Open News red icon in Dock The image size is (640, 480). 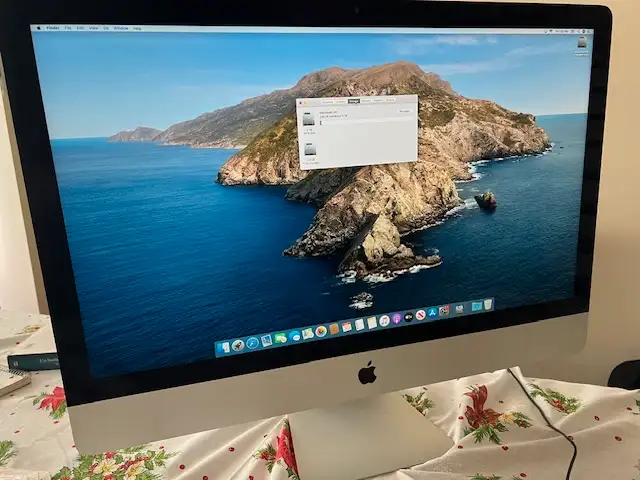421,315
